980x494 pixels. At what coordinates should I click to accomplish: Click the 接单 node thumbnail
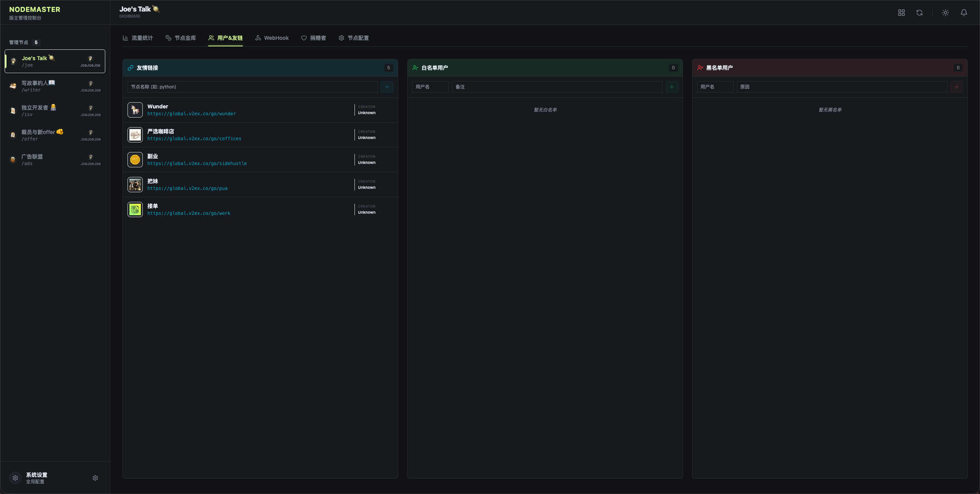135,209
